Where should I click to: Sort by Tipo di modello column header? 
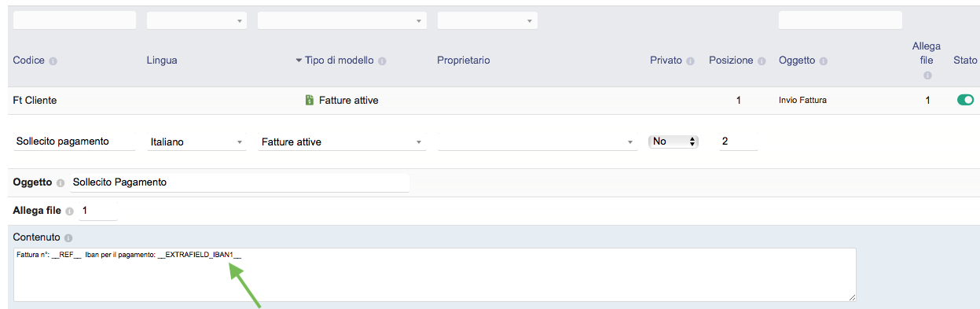click(340, 61)
